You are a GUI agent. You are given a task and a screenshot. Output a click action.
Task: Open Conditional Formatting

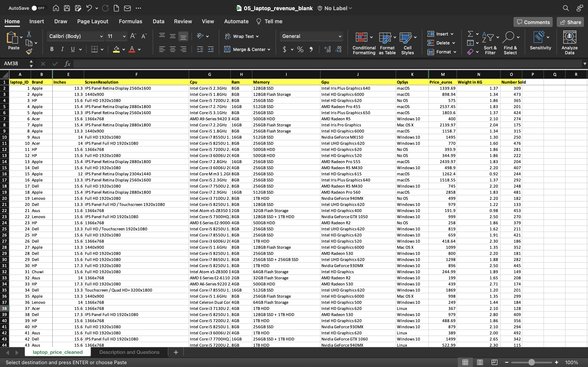[364, 43]
